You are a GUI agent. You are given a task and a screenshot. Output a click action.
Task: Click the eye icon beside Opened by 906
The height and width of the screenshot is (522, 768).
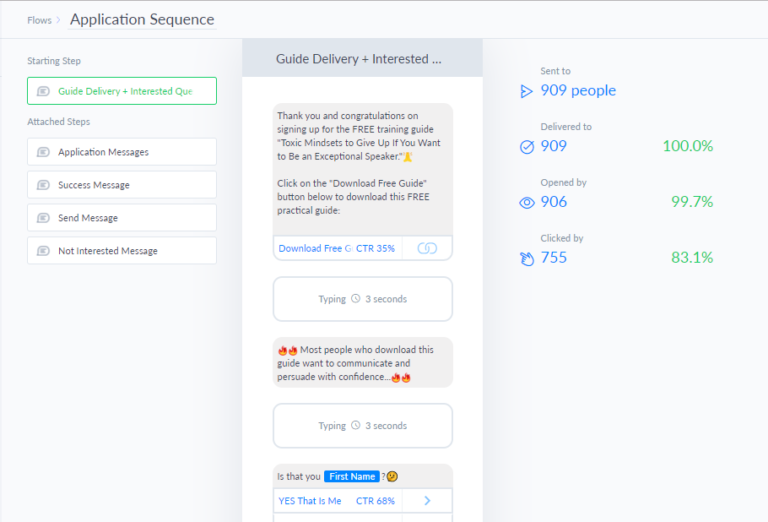coord(527,203)
